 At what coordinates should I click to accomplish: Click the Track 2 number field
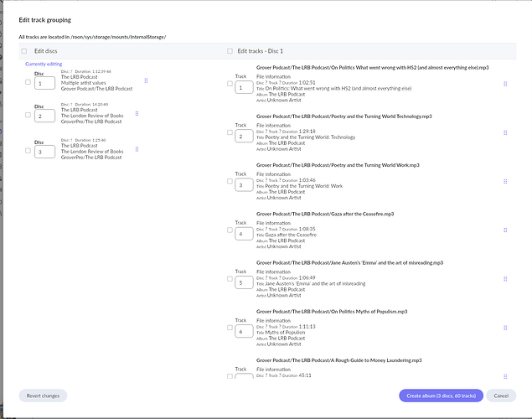click(244, 136)
